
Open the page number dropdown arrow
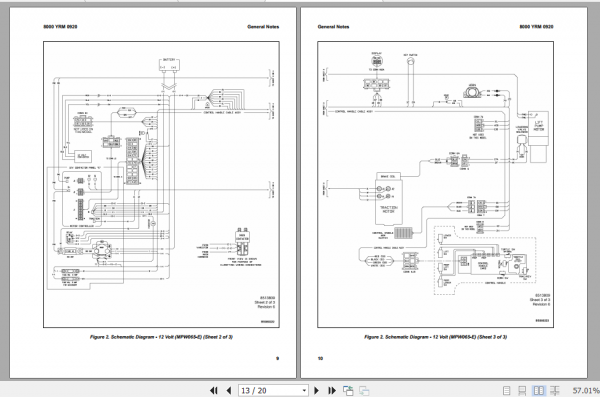(x=304, y=390)
